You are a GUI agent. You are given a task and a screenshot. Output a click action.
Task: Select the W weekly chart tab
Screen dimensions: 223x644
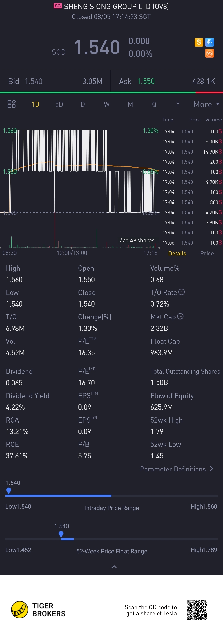point(107,104)
